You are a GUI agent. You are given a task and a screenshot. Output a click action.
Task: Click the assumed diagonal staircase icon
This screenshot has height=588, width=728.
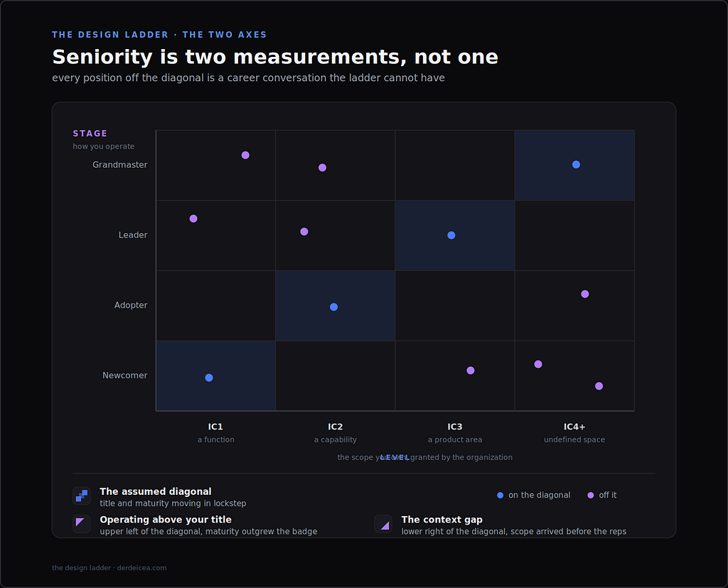pos(82,496)
